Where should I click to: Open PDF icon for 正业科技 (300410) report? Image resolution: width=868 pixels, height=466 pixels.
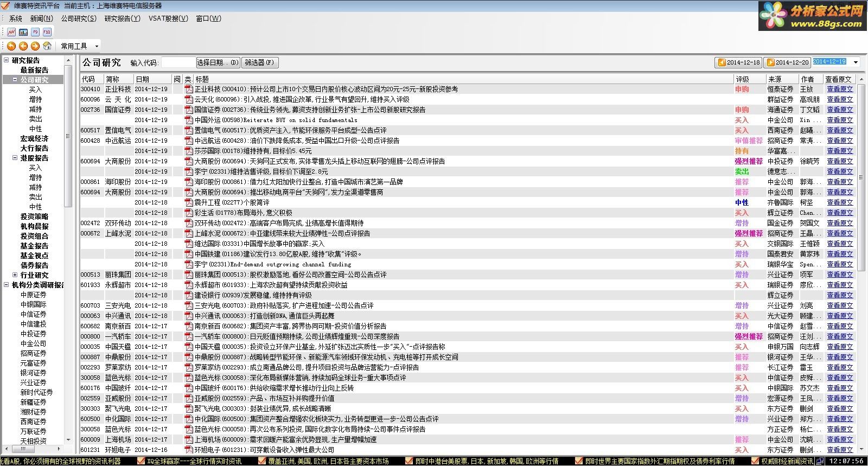pos(189,89)
